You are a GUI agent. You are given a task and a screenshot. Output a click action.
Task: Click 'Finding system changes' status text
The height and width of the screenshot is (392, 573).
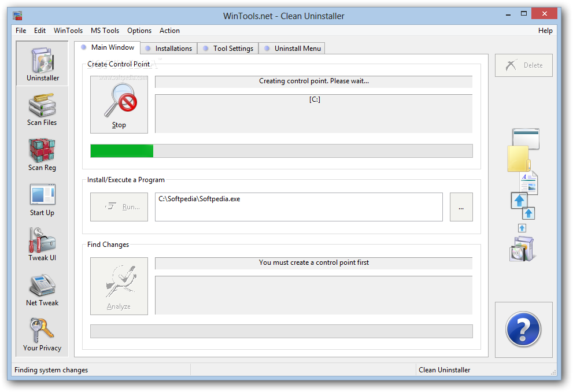[51, 370]
